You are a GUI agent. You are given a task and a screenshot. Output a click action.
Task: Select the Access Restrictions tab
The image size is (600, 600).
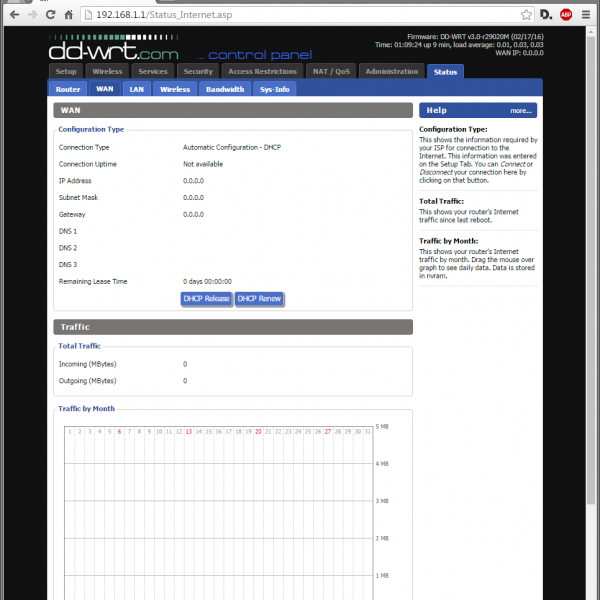[262, 72]
